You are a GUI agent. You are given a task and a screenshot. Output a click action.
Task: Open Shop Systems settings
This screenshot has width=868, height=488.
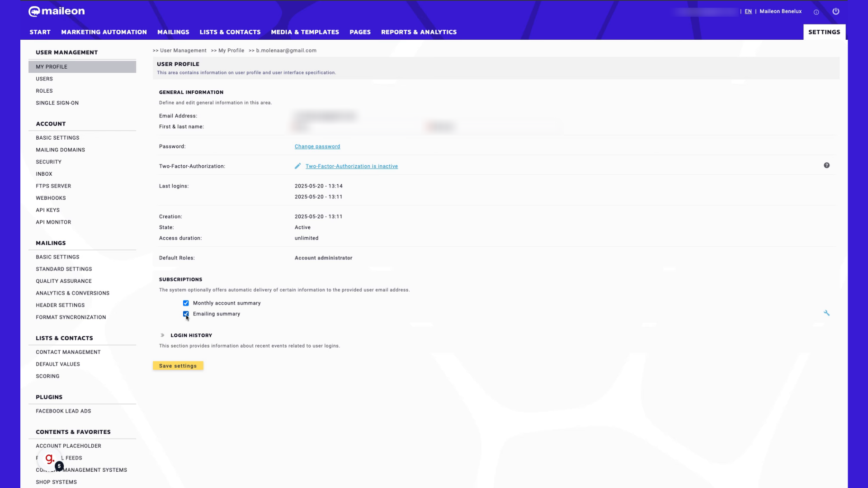point(56,482)
